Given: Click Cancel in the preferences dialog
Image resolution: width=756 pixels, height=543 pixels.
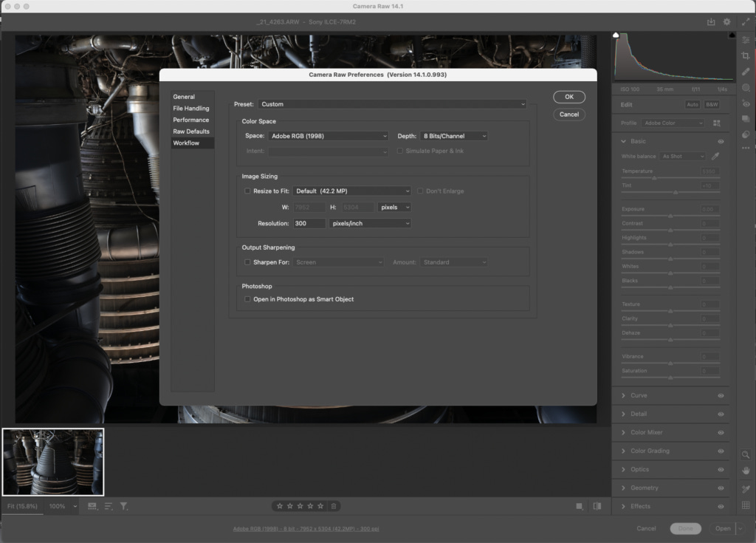Looking at the screenshot, I should [568, 115].
